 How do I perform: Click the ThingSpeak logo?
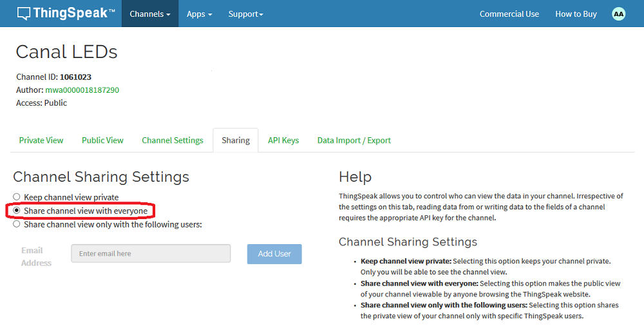click(x=66, y=14)
